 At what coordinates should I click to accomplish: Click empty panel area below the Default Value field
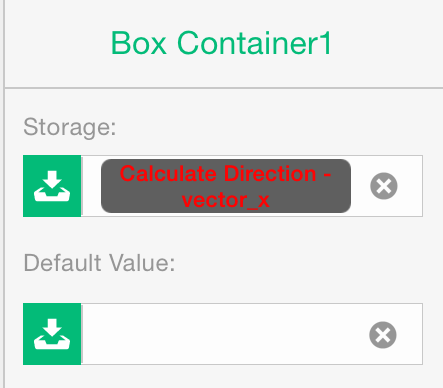point(223,377)
